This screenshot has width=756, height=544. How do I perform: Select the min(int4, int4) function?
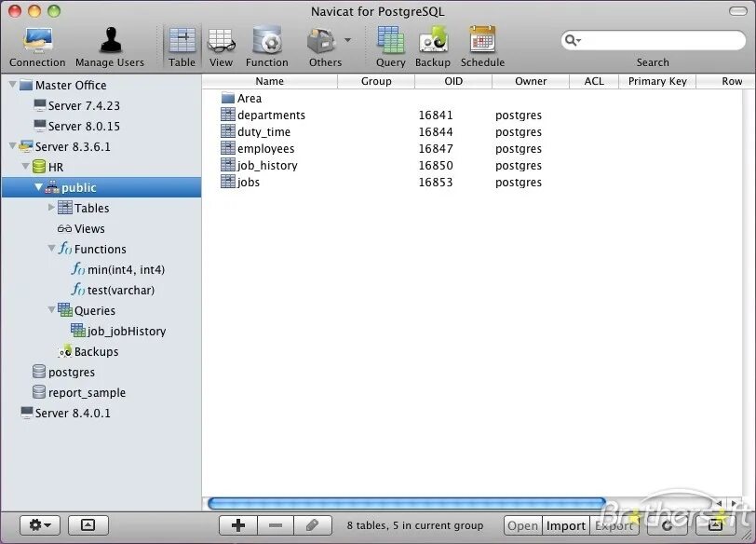coord(118,269)
